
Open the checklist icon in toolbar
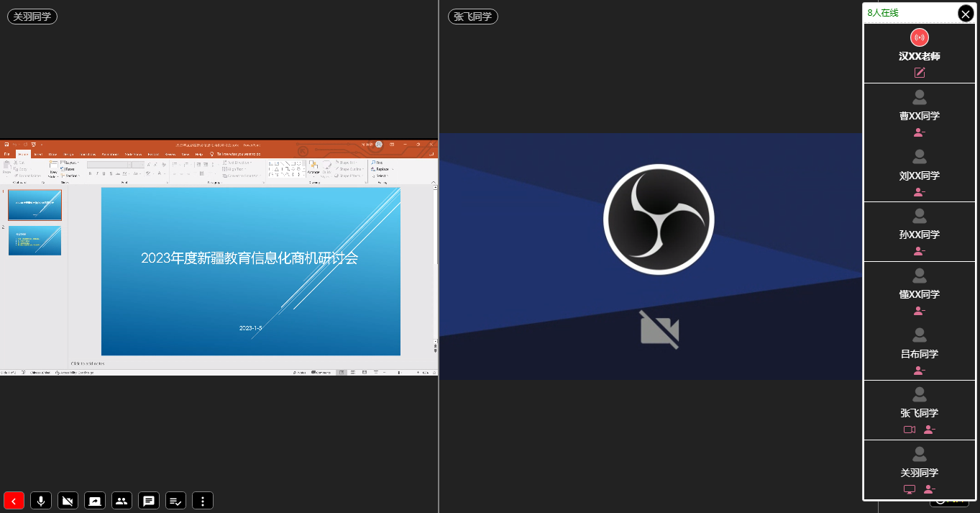[175, 501]
